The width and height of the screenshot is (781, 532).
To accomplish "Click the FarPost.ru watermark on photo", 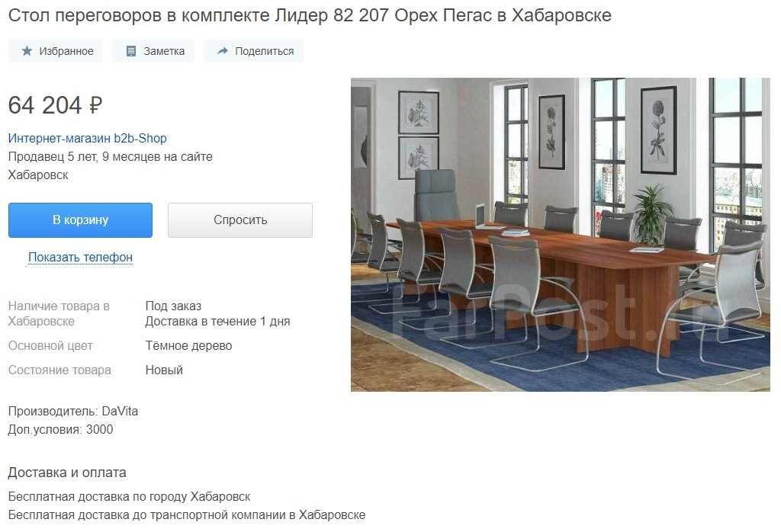I will tap(561, 311).
